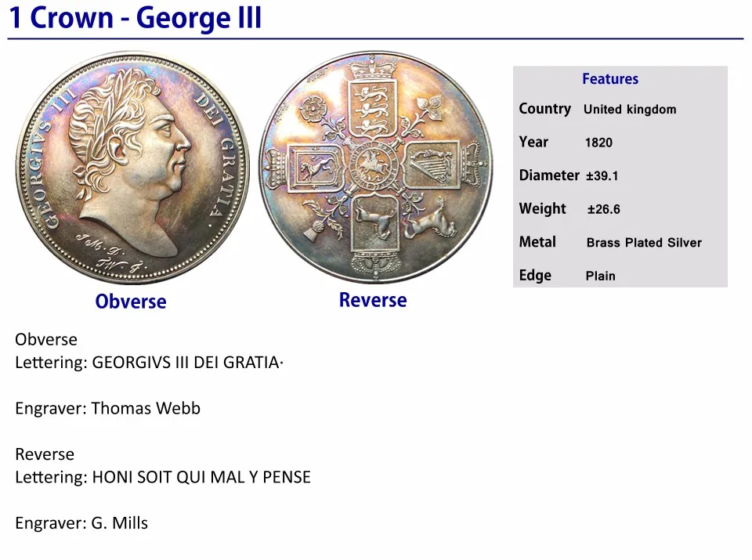Screen dimensions: 752x560
Task: Click the Metal value Brass Plated Silver
Action: pos(644,243)
